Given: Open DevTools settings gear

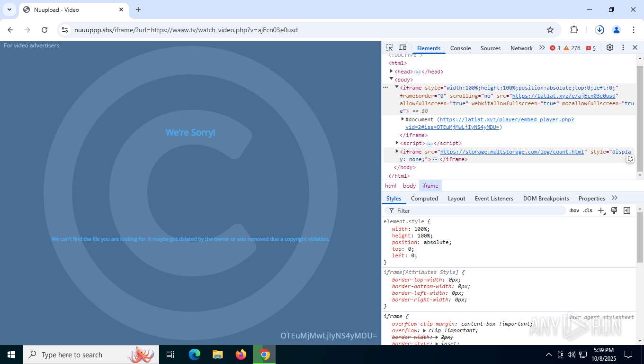Looking at the screenshot, I should coord(610,48).
